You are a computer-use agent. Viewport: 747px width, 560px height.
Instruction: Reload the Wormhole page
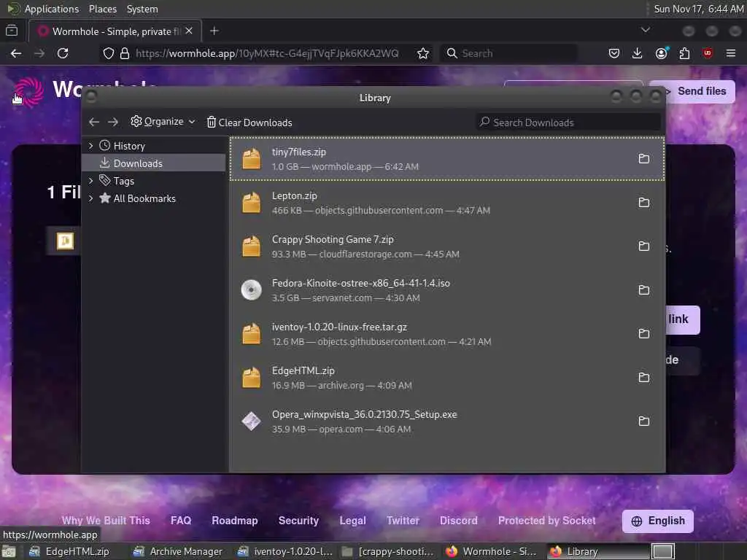(63, 53)
